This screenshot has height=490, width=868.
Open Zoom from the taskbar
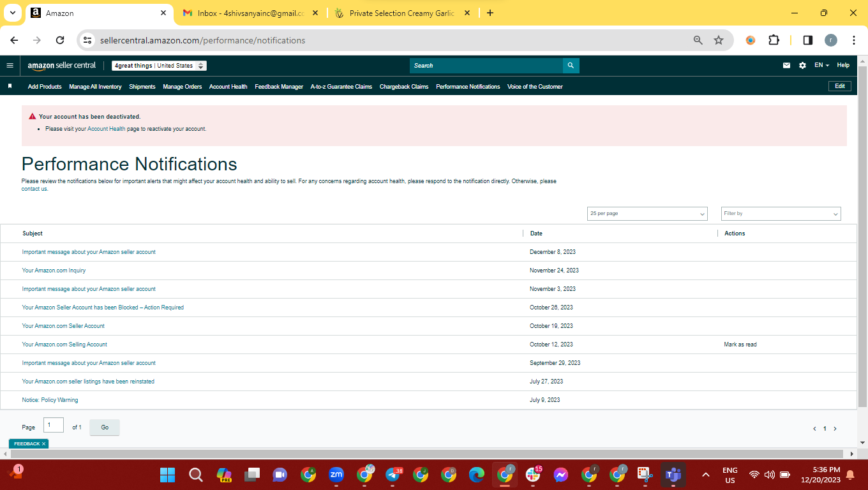pyautogui.click(x=336, y=475)
